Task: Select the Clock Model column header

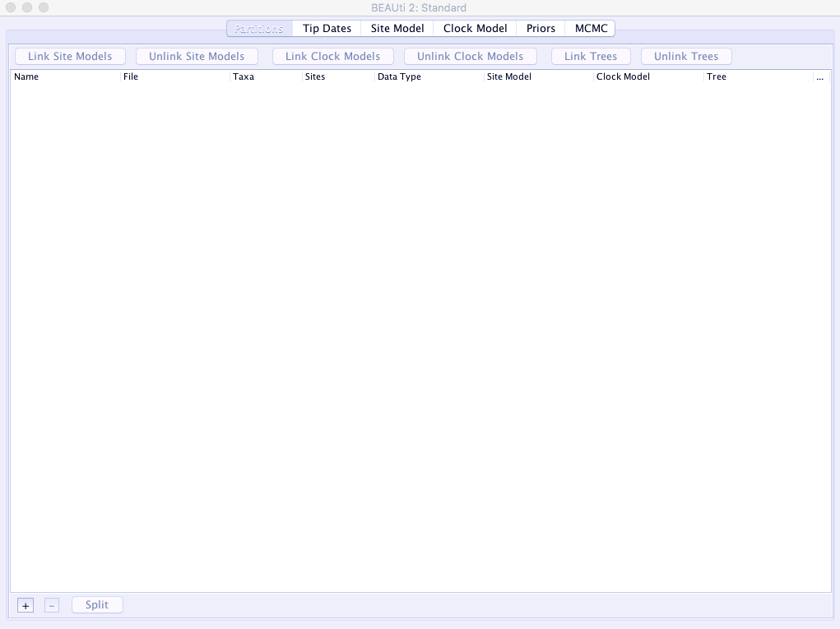Action: 649,76
